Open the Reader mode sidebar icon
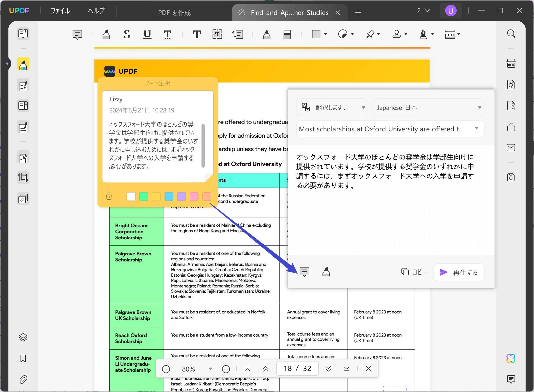Image resolution: width=534 pixels, height=392 pixels. [23, 34]
